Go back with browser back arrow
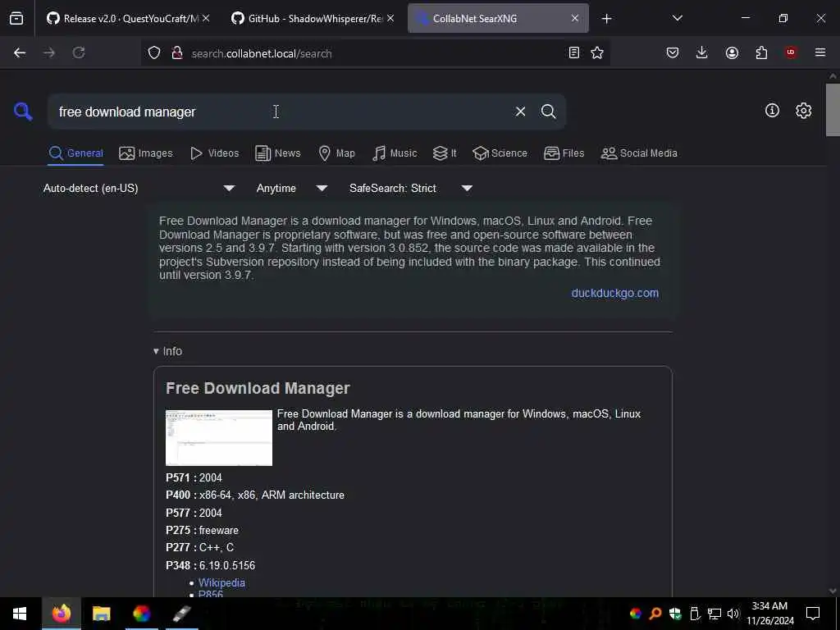This screenshot has width=840, height=630. 20,52
